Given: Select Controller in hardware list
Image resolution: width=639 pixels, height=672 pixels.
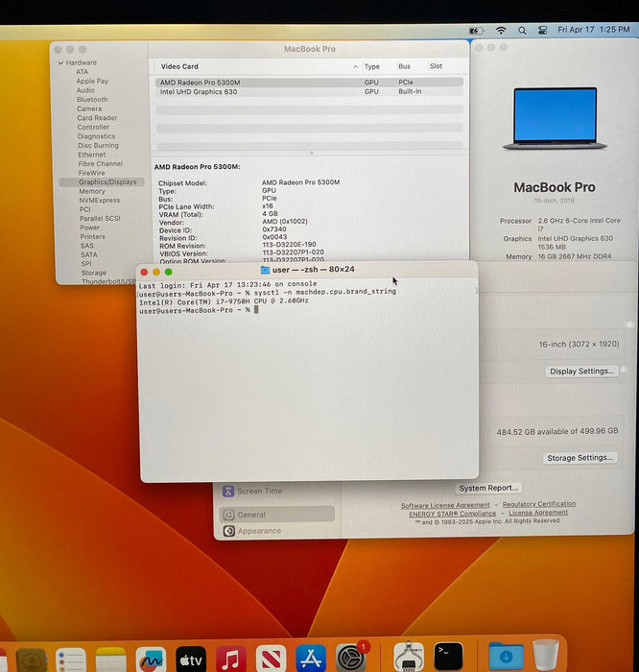Looking at the screenshot, I should 93,128.
